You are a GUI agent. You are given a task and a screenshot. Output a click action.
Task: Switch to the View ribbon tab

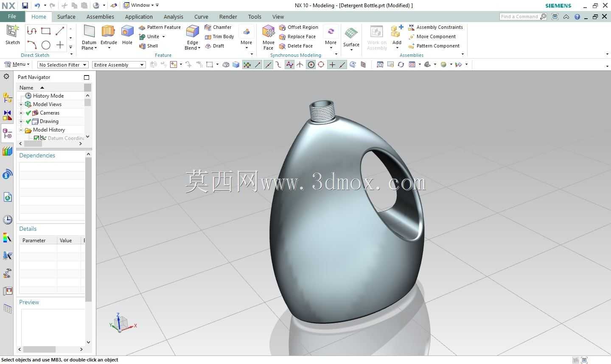(278, 17)
